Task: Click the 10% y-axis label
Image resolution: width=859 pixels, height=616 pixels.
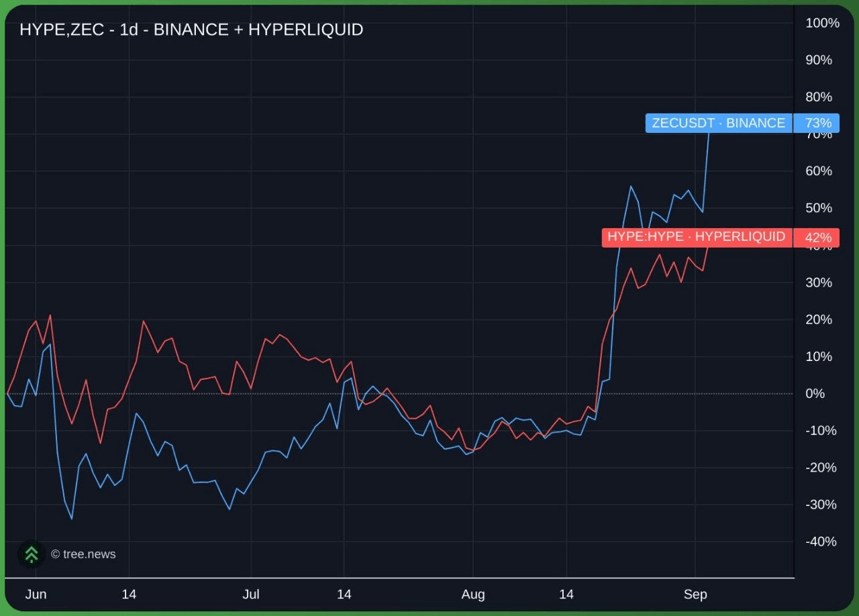Action: click(819, 356)
